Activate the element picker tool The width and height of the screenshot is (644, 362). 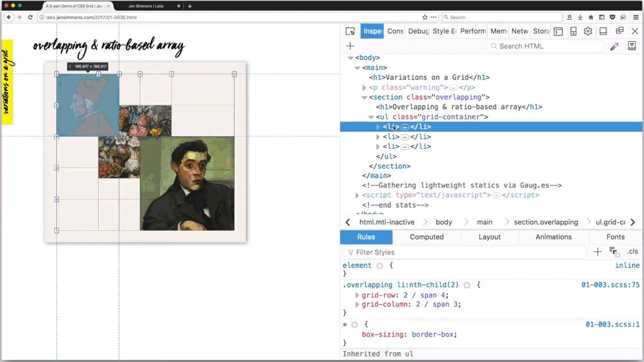coord(350,31)
